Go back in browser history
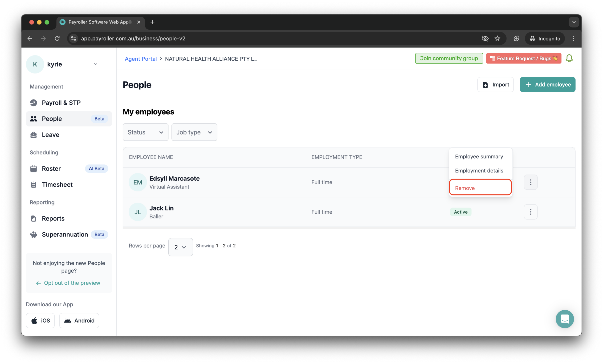 pyautogui.click(x=30, y=38)
